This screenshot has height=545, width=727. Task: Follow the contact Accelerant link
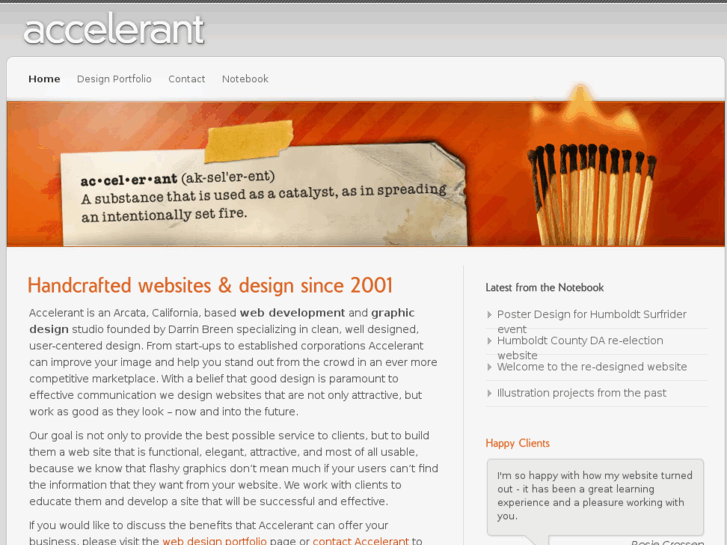coord(361,541)
